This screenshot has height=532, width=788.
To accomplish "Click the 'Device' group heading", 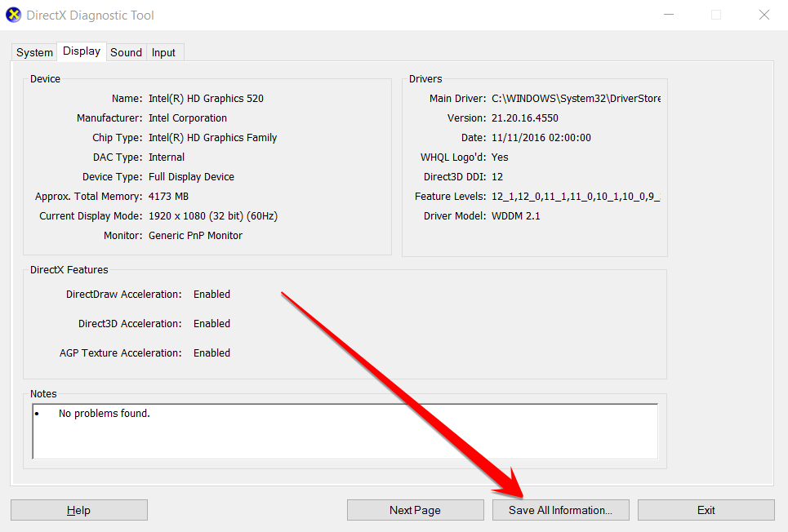I will click(x=45, y=79).
